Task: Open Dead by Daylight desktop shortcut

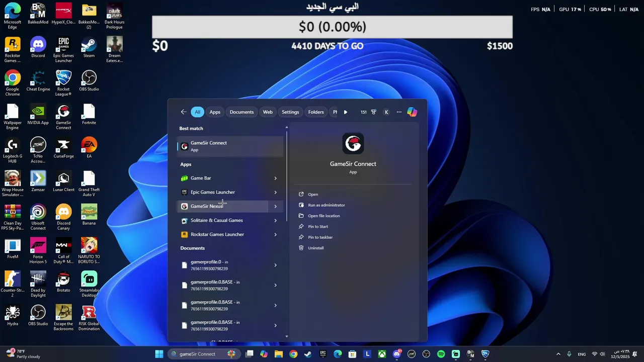Action: click(38, 285)
